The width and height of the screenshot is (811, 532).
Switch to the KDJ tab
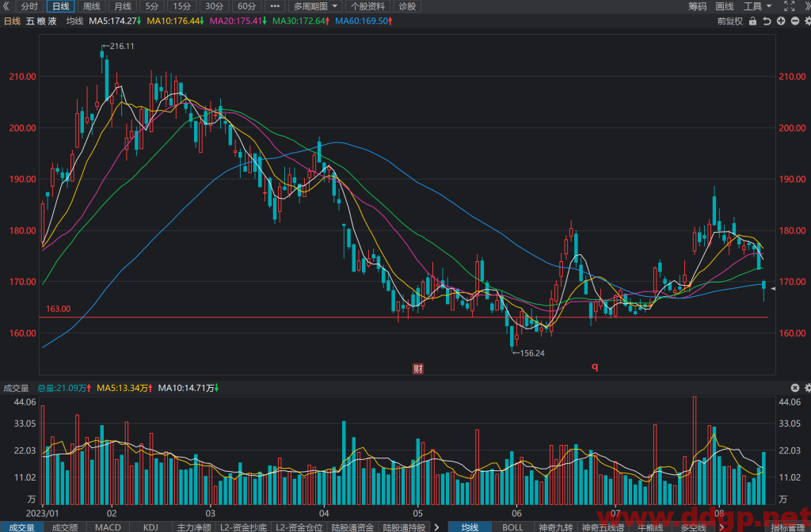(150, 527)
